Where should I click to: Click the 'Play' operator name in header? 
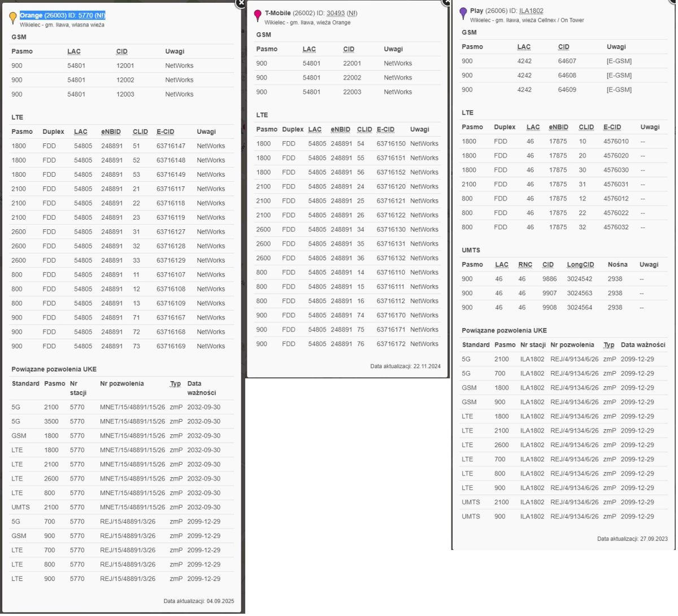pyautogui.click(x=476, y=11)
